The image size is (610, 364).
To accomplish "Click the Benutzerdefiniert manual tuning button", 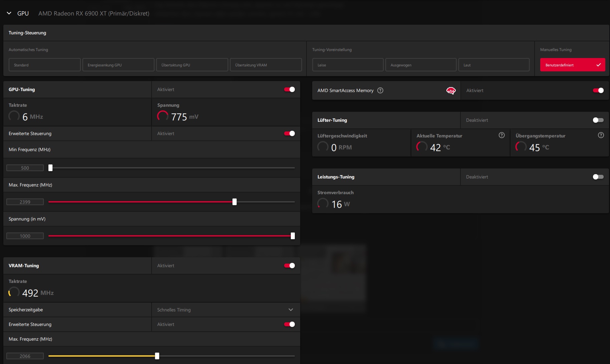I will click(x=573, y=65).
